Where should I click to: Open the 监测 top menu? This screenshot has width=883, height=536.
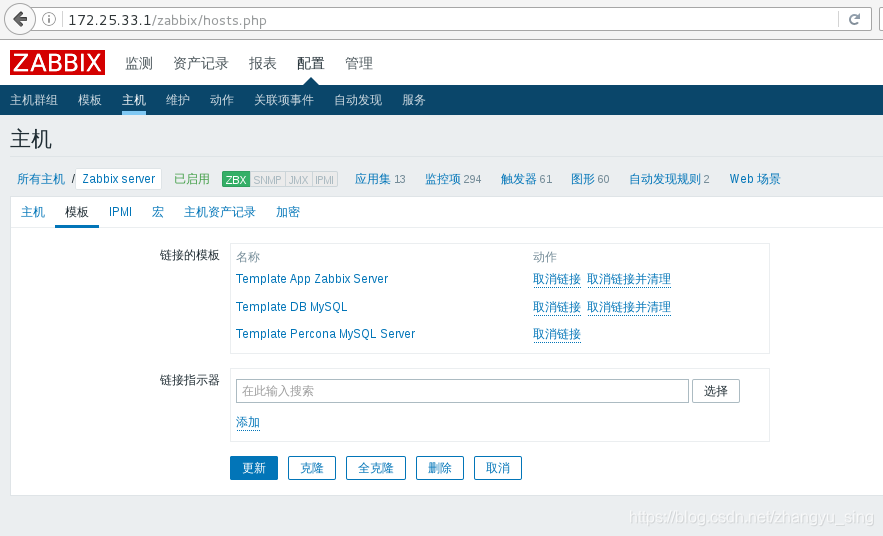[139, 63]
